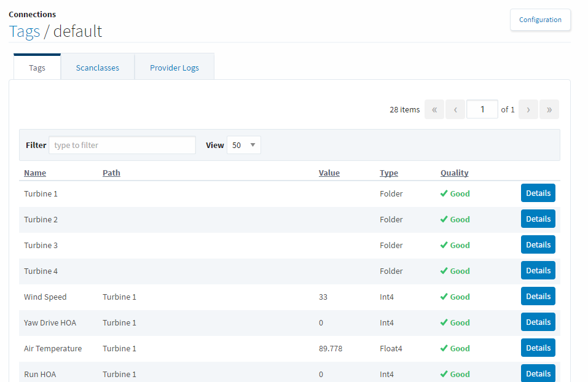Open the View items-per-page dropdown

tap(244, 145)
